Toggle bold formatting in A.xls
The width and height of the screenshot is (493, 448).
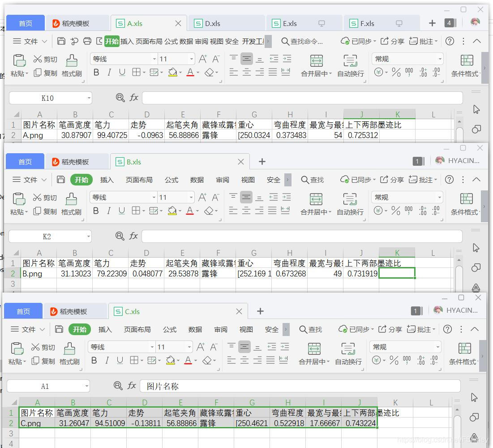click(96, 72)
